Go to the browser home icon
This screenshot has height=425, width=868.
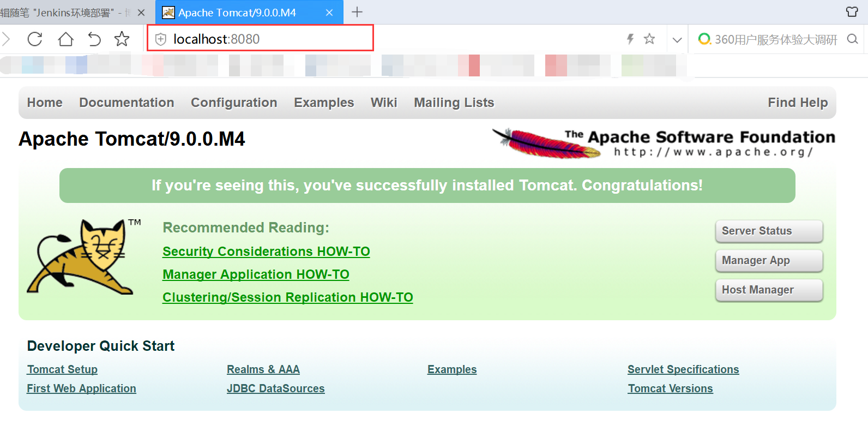[x=65, y=39]
